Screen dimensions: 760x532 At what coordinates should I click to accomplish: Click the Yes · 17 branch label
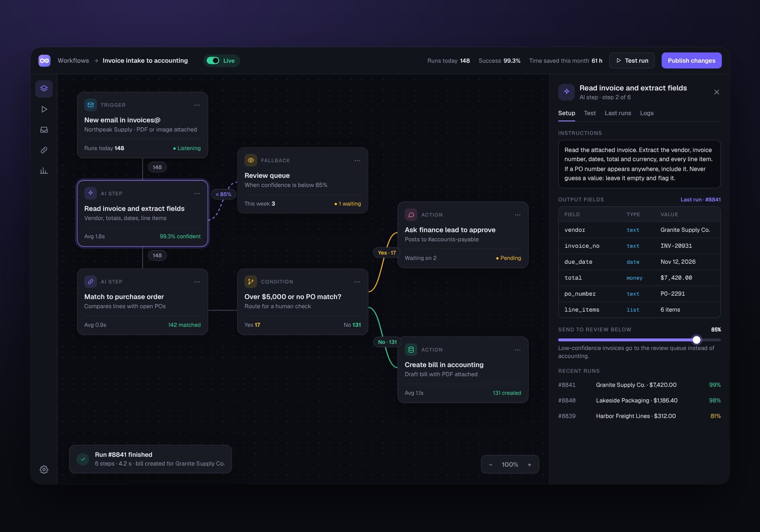coord(387,253)
